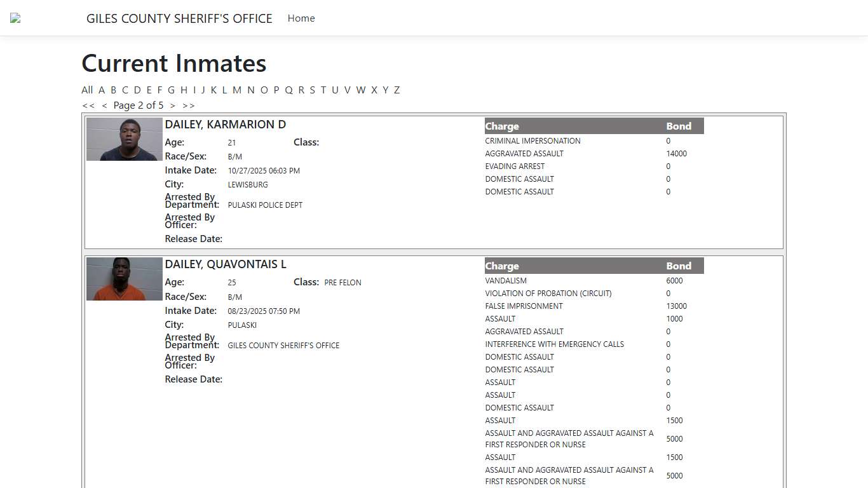Filter inmates by letter A
Image resolution: width=868 pixels, height=488 pixels.
point(102,90)
